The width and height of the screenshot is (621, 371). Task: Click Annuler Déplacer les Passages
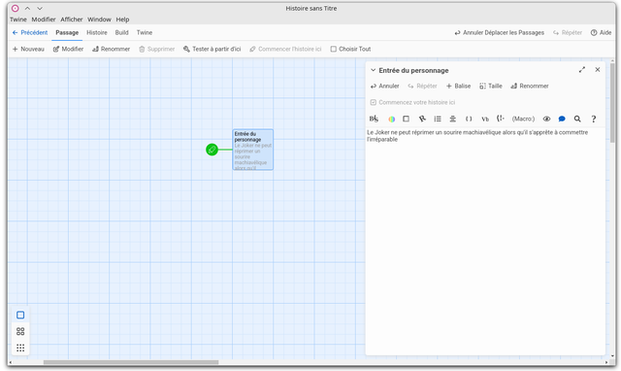click(499, 32)
